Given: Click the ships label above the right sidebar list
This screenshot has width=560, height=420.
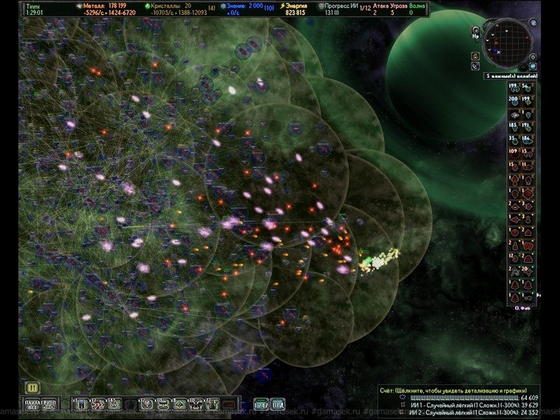Looking at the screenshot, I should (x=511, y=76).
